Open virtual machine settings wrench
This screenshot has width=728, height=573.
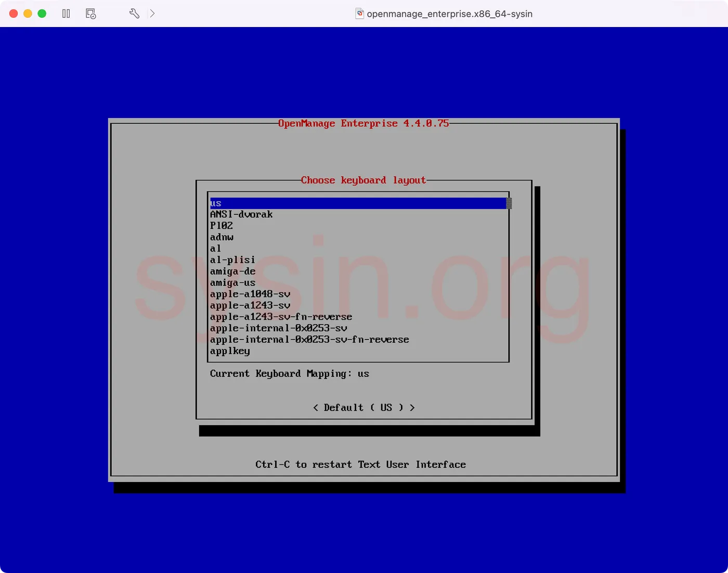point(134,14)
